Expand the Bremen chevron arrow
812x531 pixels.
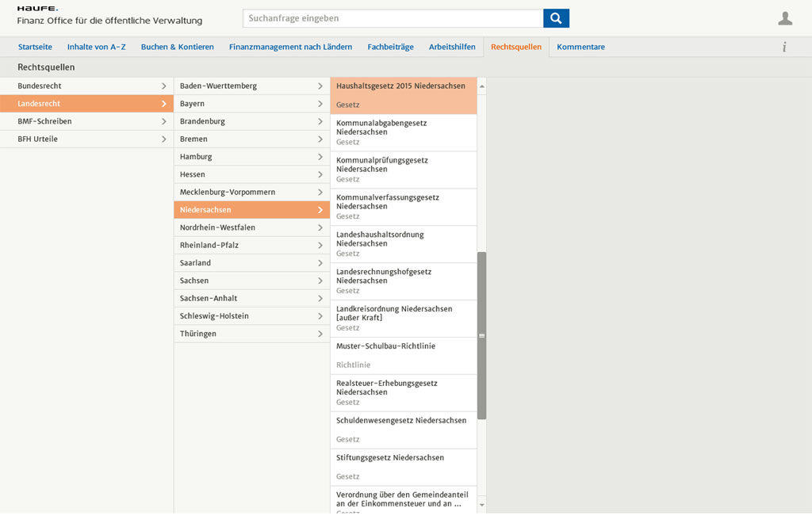pyautogui.click(x=320, y=139)
